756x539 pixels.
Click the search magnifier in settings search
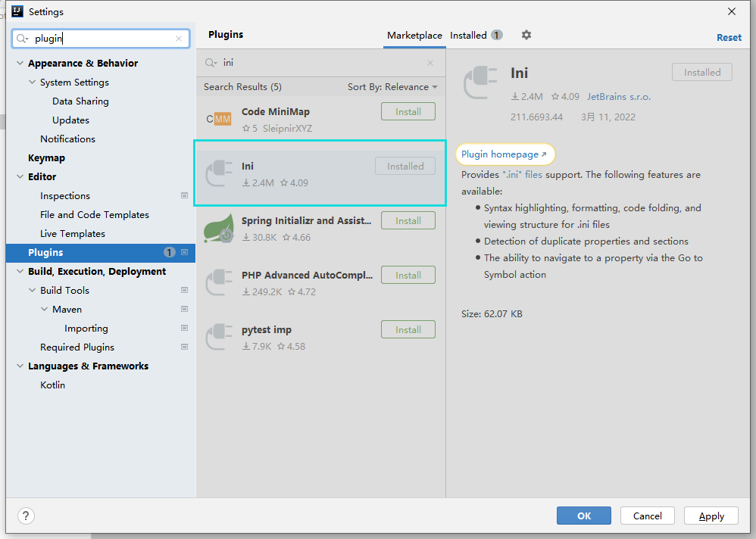22,39
